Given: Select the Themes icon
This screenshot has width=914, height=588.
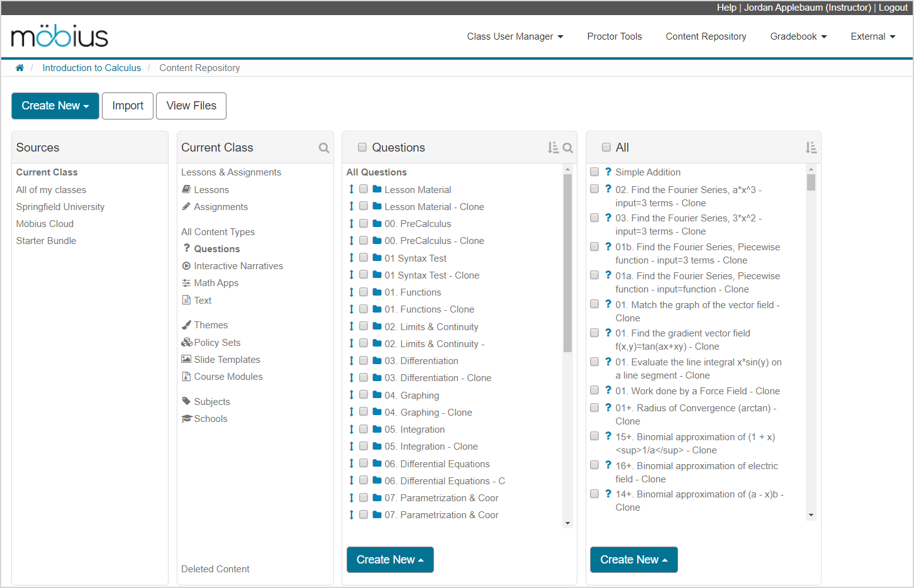Looking at the screenshot, I should click(187, 325).
